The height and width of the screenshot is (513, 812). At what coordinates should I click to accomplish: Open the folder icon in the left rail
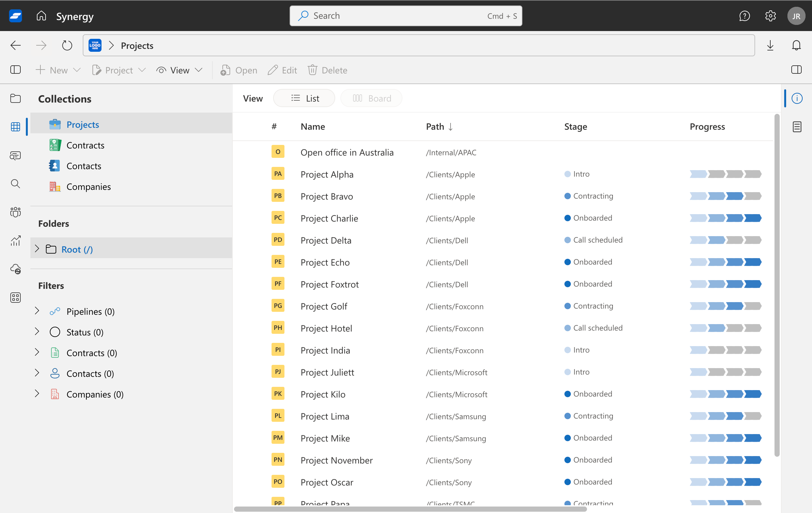(x=16, y=99)
